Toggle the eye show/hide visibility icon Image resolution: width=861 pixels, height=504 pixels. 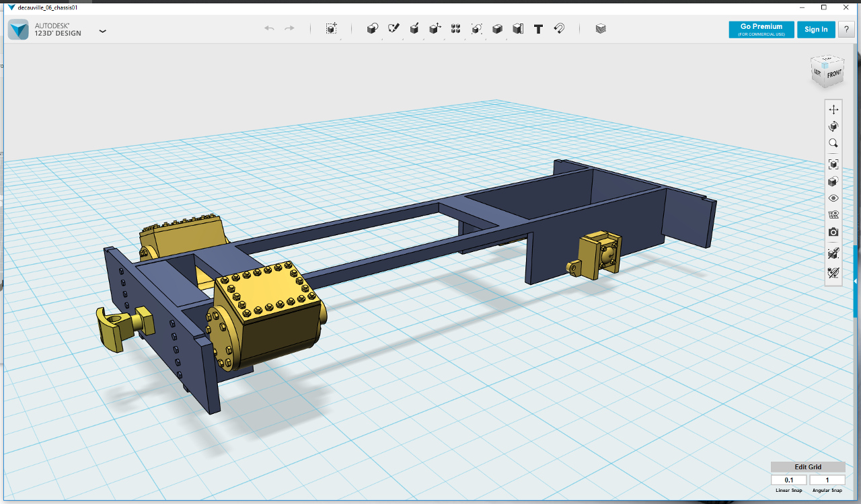coord(833,198)
